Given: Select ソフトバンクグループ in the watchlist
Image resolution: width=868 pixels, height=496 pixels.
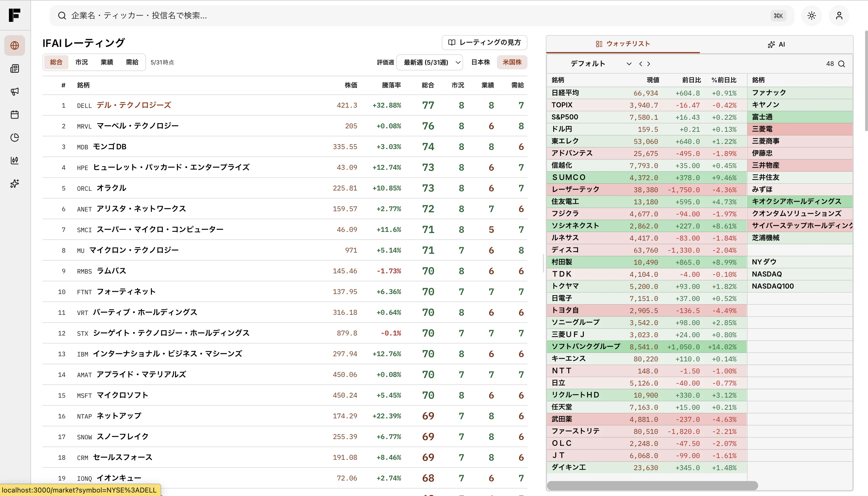Looking at the screenshot, I should pos(646,346).
